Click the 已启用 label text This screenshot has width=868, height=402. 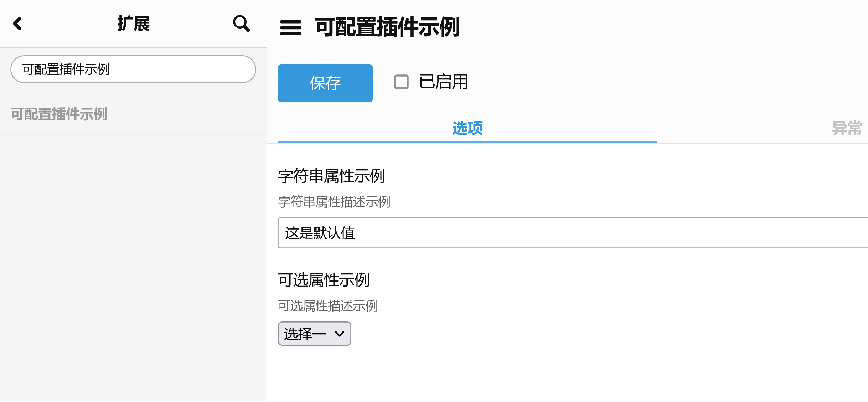click(444, 82)
